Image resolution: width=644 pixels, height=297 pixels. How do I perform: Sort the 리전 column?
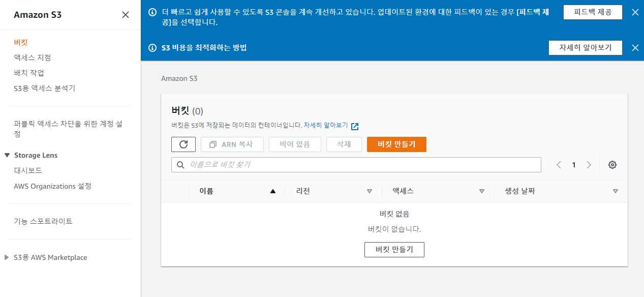(370, 191)
